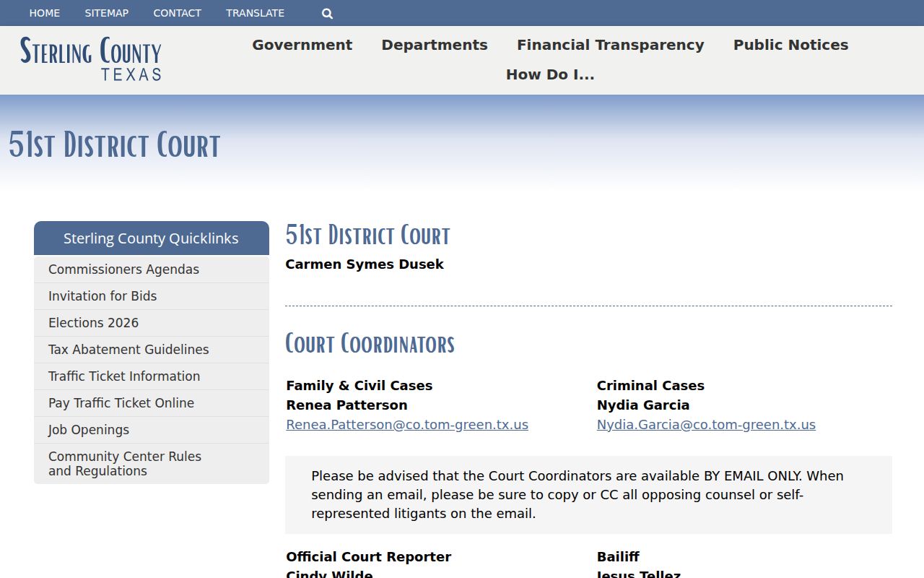Open the Financial Transparency menu
The height and width of the screenshot is (578, 924).
click(x=611, y=45)
